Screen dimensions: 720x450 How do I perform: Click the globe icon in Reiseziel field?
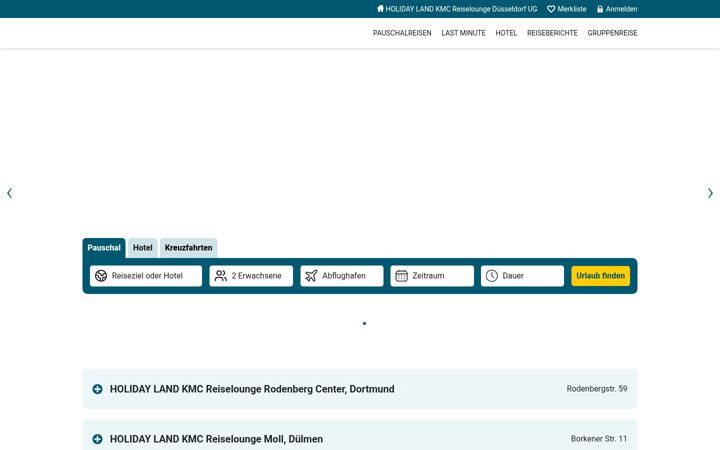(101, 276)
